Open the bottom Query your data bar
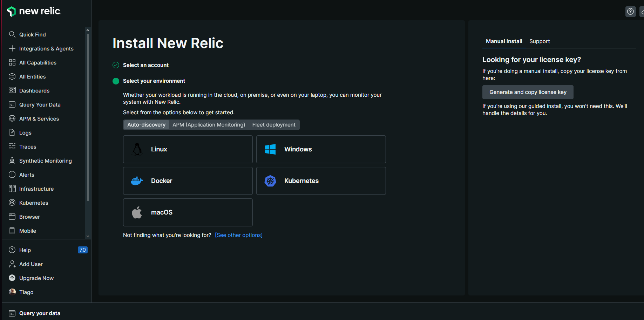The image size is (644, 320). [x=323, y=313]
